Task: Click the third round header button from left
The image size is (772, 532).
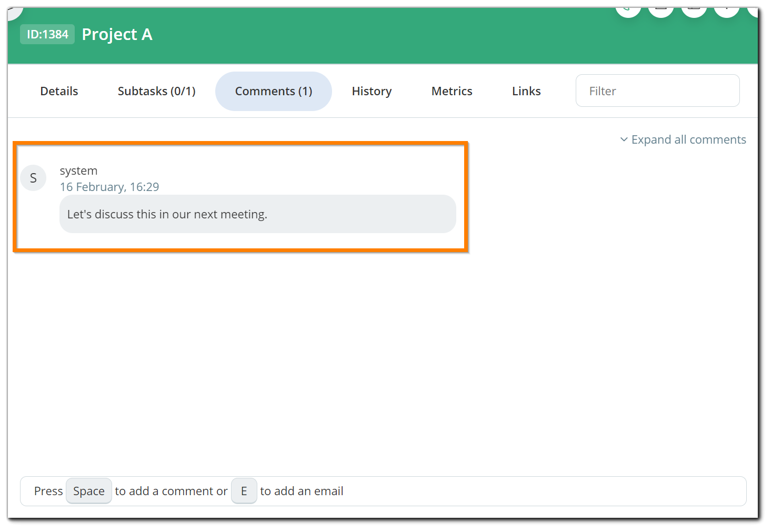Action: click(x=694, y=11)
